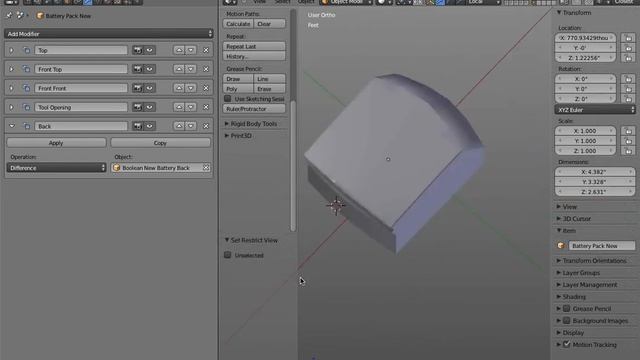The image size is (640, 360).
Task: Delete the Back modifier
Action: tap(206, 126)
